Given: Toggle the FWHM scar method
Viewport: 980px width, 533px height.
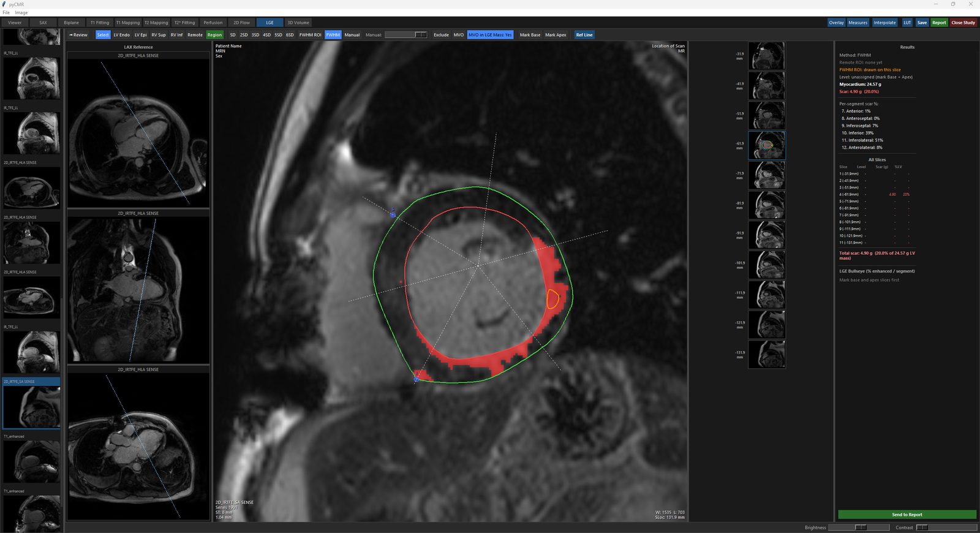Looking at the screenshot, I should tap(333, 35).
